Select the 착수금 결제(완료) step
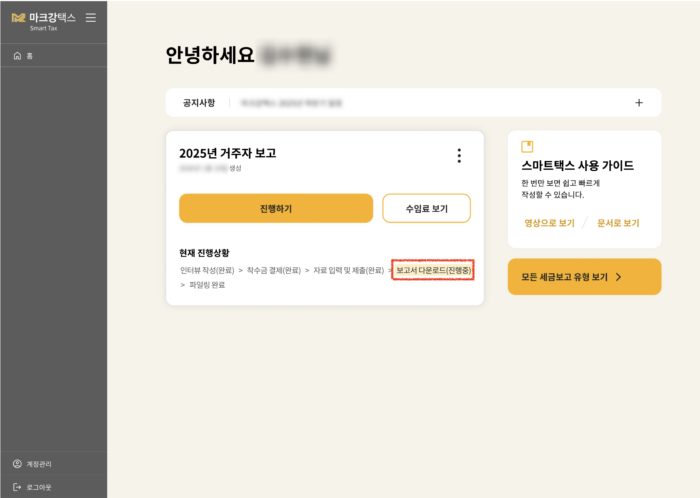Image resolution: width=700 pixels, height=498 pixels. pyautogui.click(x=273, y=270)
